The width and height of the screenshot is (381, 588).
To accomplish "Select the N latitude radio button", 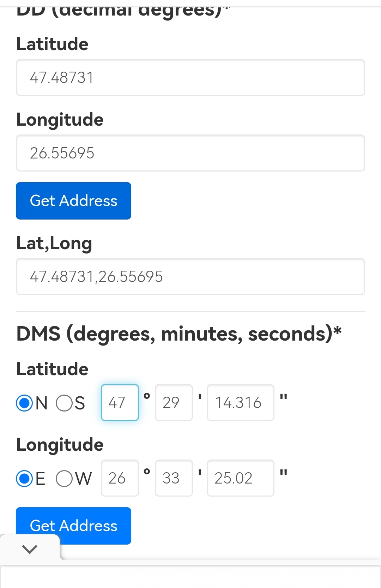I will 25,403.
